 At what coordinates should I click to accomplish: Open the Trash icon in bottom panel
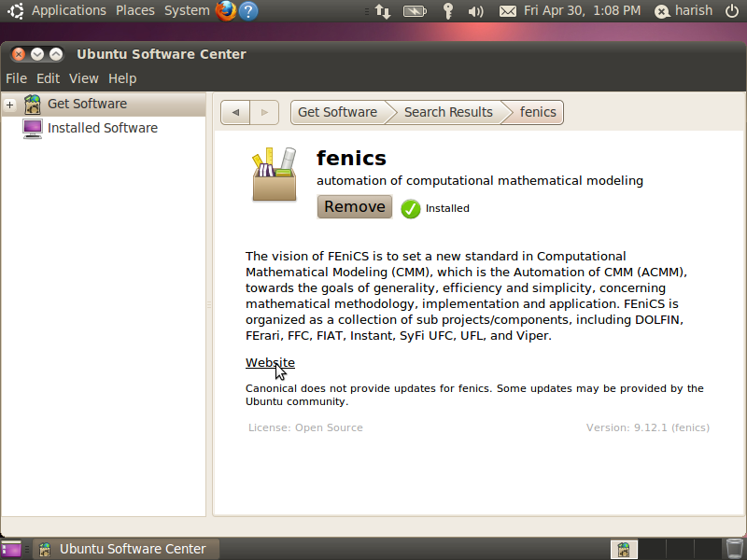(x=735, y=549)
